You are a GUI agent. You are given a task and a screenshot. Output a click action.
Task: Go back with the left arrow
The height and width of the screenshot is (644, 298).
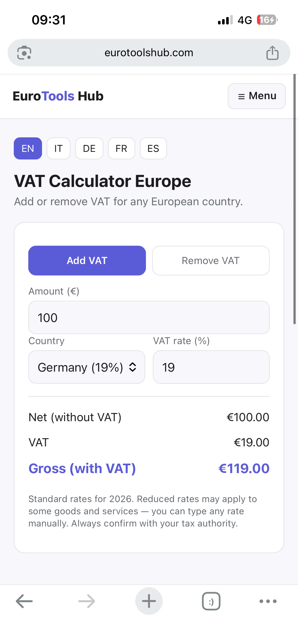(24, 601)
